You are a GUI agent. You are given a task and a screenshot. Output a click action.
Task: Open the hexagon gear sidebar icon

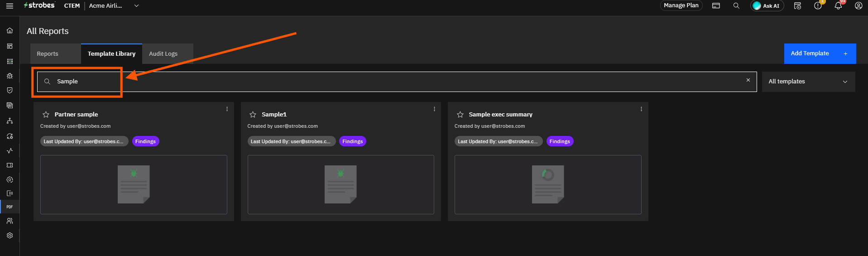pos(10,180)
